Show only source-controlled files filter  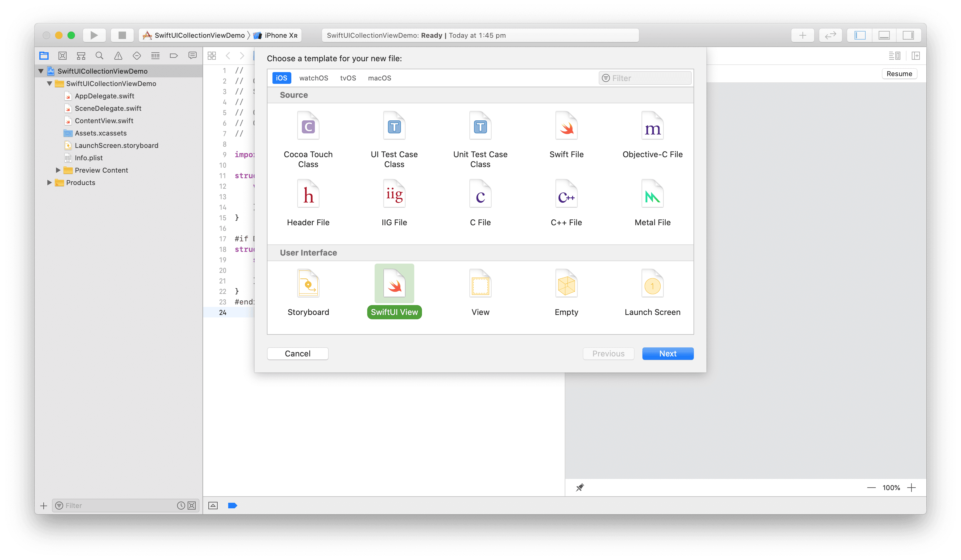tap(192, 506)
